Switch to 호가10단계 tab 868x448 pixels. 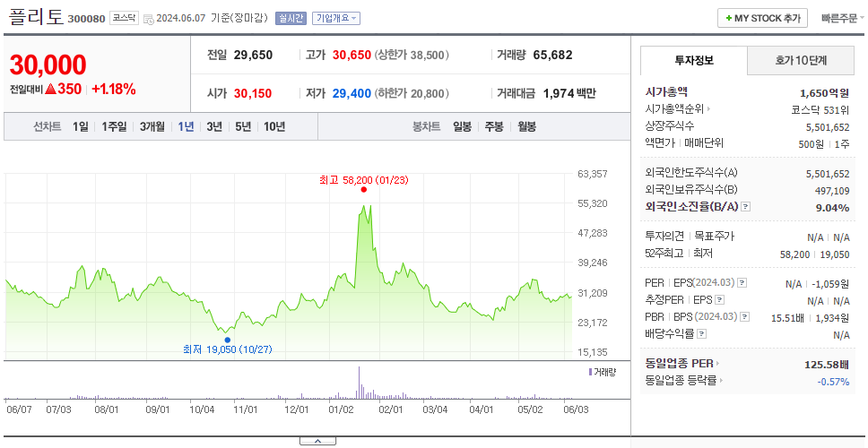[801, 60]
